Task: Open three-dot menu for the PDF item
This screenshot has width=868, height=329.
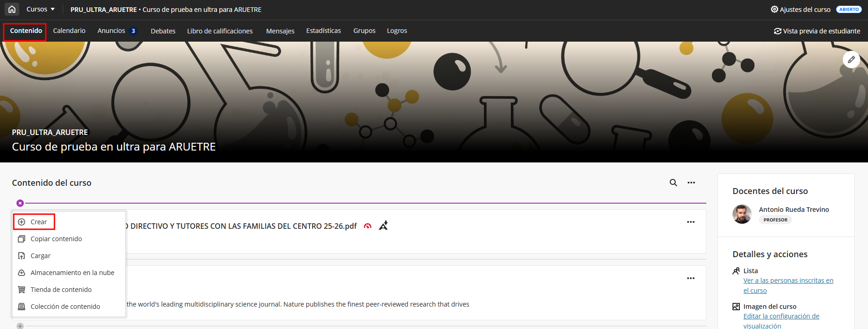Action: tap(690, 222)
